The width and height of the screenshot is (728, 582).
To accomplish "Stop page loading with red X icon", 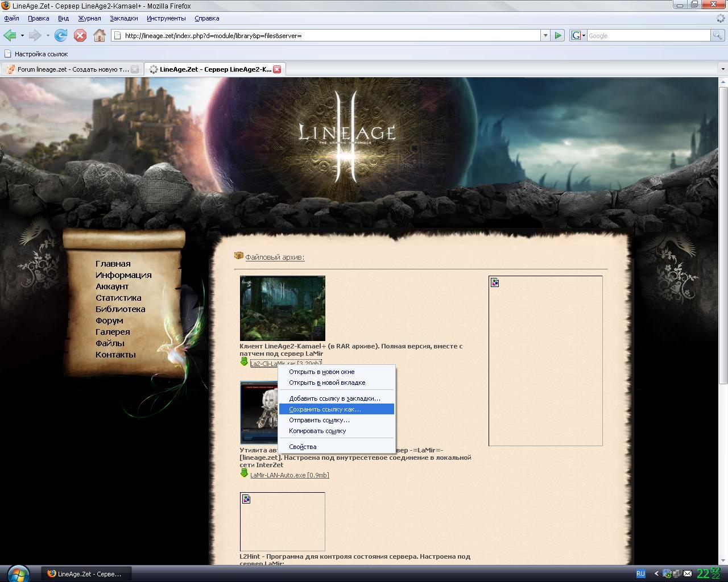I will pos(80,35).
